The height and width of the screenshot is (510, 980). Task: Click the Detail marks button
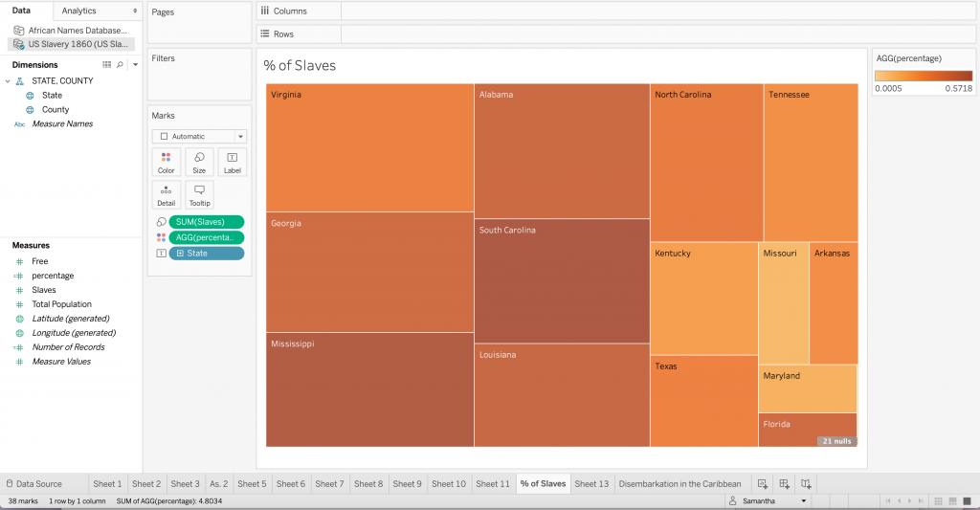pyautogui.click(x=166, y=195)
